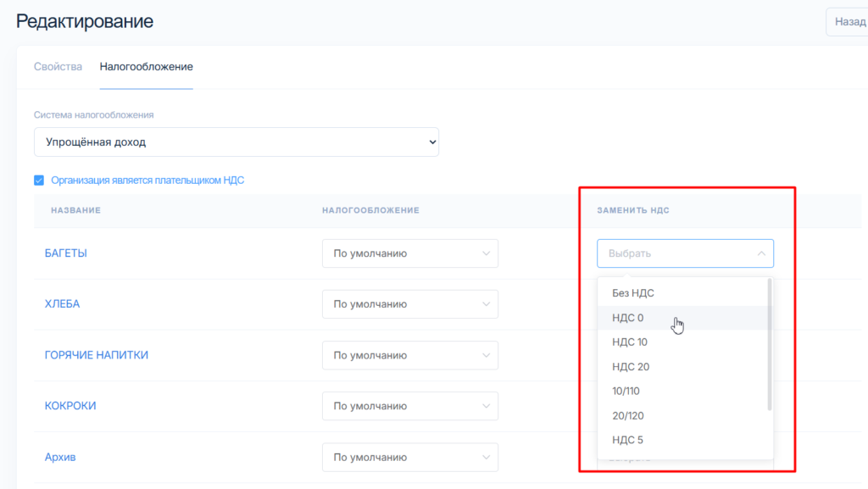Click the dropdown list scrollbar
The height and width of the screenshot is (489, 868).
(770, 343)
